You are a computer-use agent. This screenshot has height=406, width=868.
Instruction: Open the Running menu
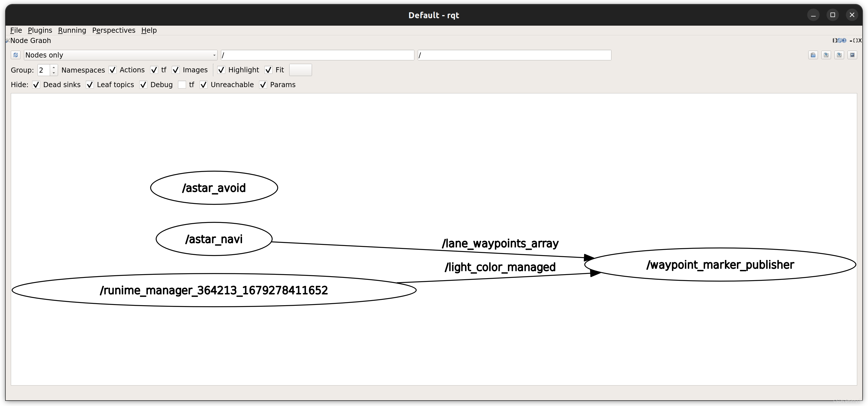(72, 30)
